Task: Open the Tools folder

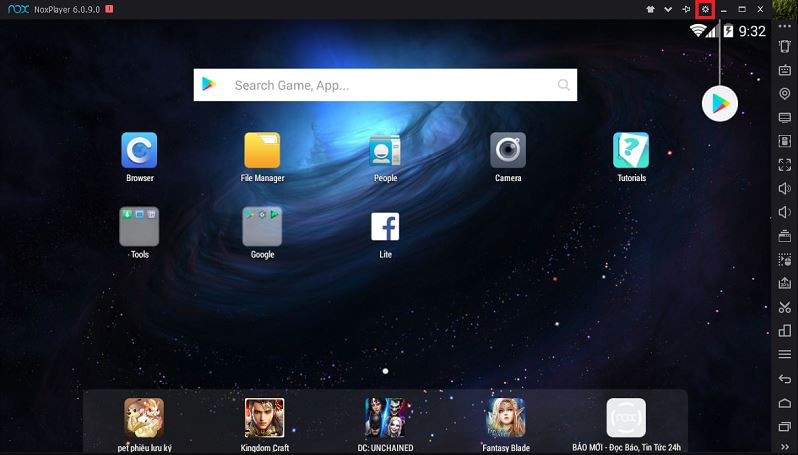Action: (139, 227)
